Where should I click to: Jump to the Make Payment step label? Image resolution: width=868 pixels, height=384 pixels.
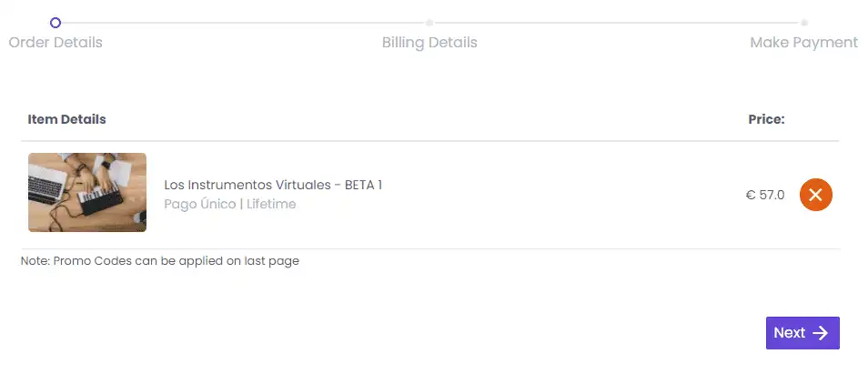(803, 43)
